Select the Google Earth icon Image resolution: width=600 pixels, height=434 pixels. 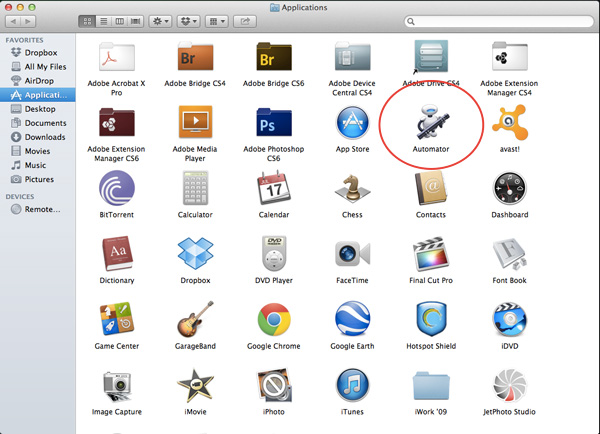352,319
